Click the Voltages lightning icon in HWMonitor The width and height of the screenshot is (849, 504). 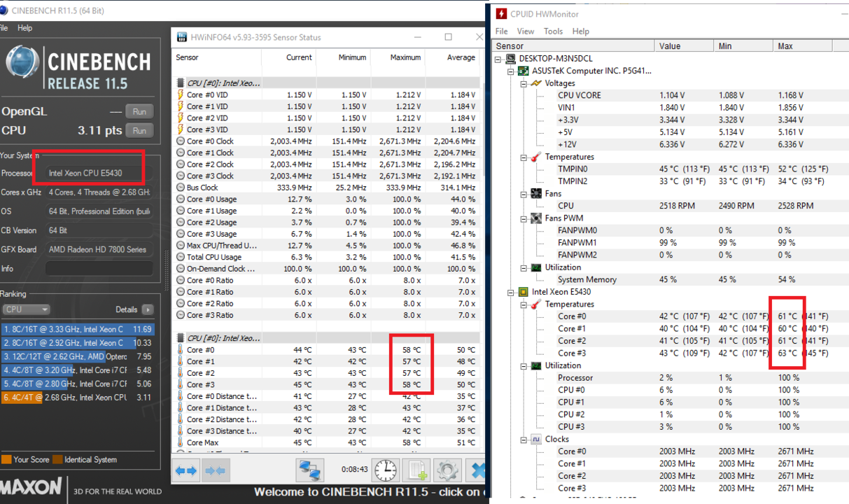tap(535, 83)
